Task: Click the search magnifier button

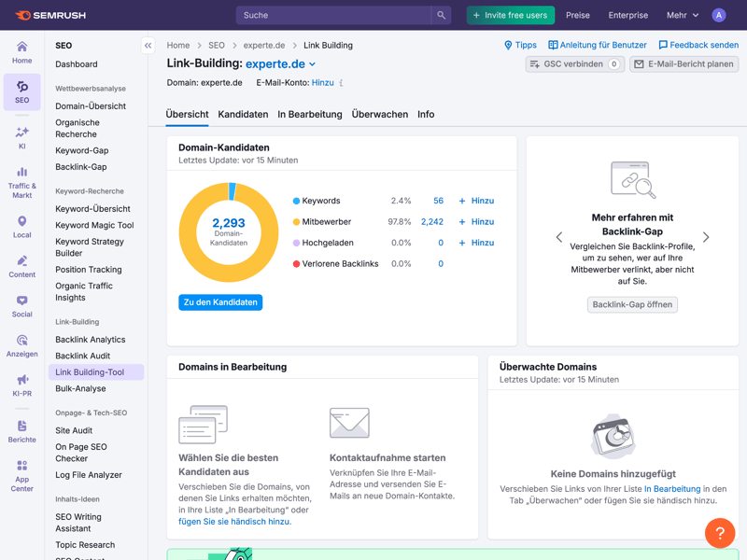Action: coord(441,15)
